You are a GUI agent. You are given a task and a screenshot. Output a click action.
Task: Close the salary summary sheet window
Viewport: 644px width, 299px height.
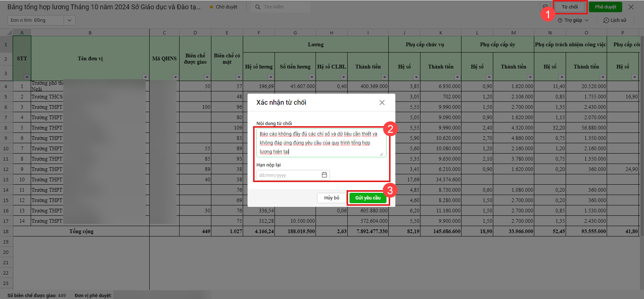(631, 7)
